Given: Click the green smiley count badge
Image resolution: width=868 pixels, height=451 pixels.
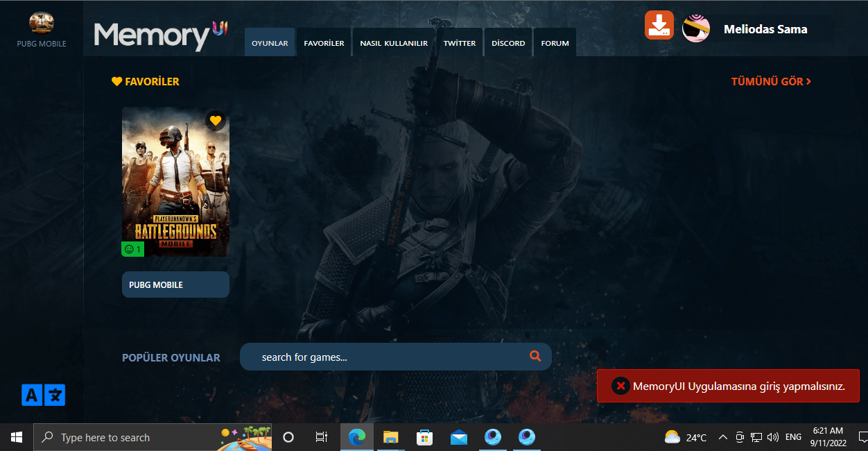Looking at the screenshot, I should tap(132, 249).
